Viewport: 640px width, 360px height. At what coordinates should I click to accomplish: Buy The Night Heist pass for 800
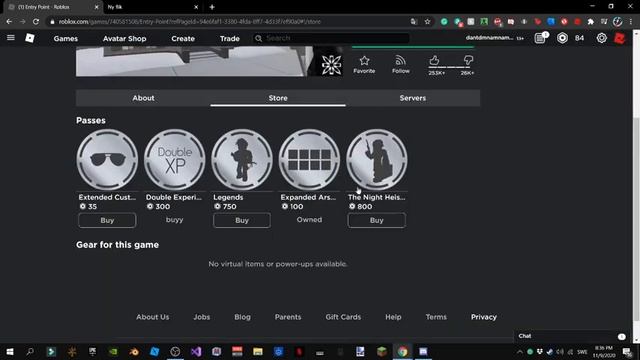coord(376,220)
